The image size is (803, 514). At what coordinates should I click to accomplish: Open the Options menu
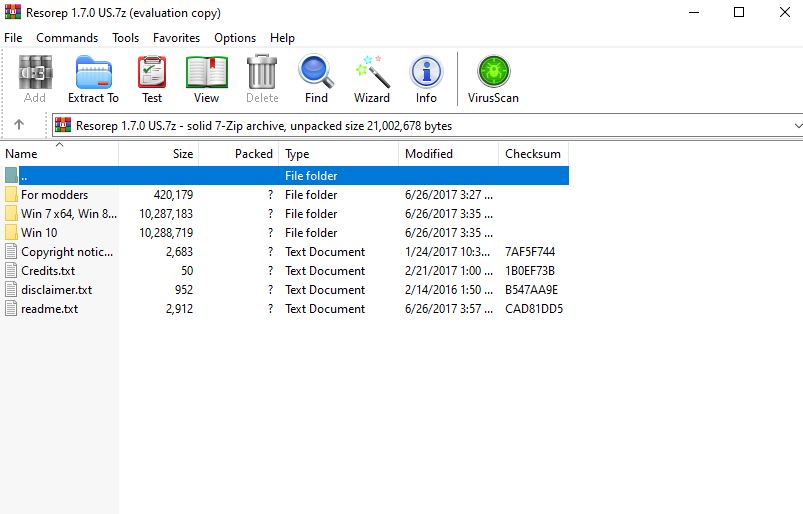235,38
